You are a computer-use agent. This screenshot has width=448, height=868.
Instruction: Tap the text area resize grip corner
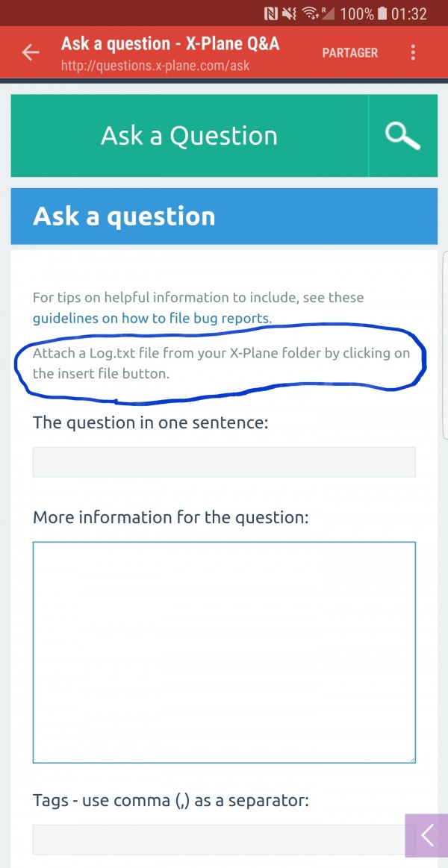pyautogui.click(x=411, y=759)
